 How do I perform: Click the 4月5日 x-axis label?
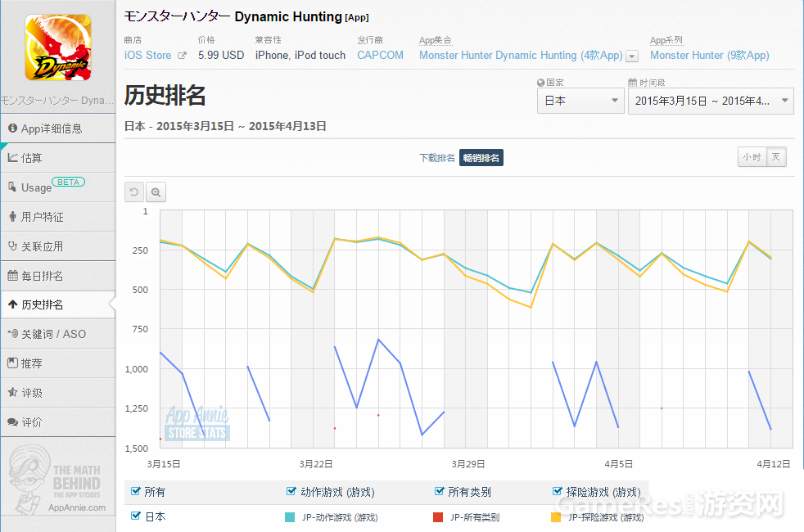pos(618,464)
